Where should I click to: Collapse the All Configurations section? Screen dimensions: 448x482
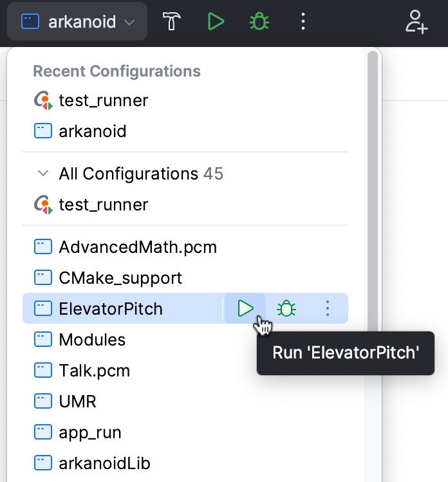pos(43,174)
